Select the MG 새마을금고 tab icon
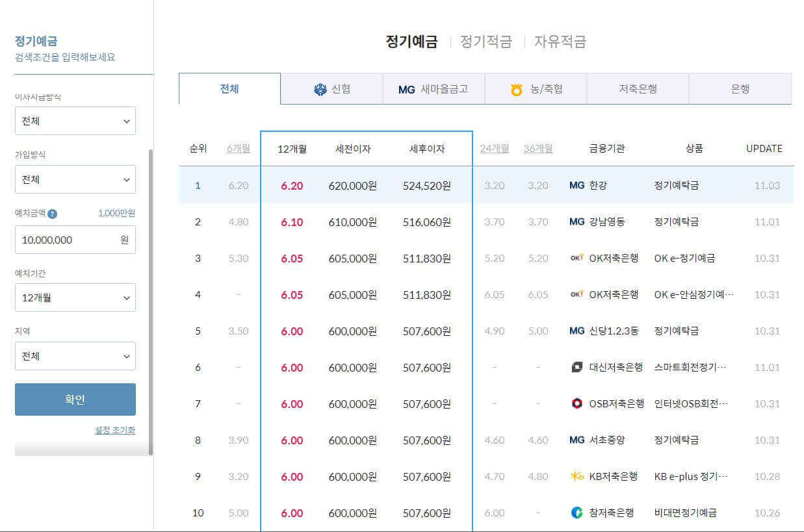The width and height of the screenshot is (804, 532). [x=404, y=88]
